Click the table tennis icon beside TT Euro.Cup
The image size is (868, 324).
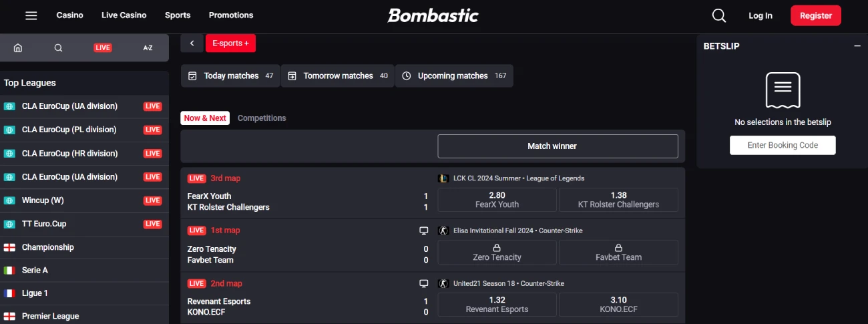click(x=9, y=224)
